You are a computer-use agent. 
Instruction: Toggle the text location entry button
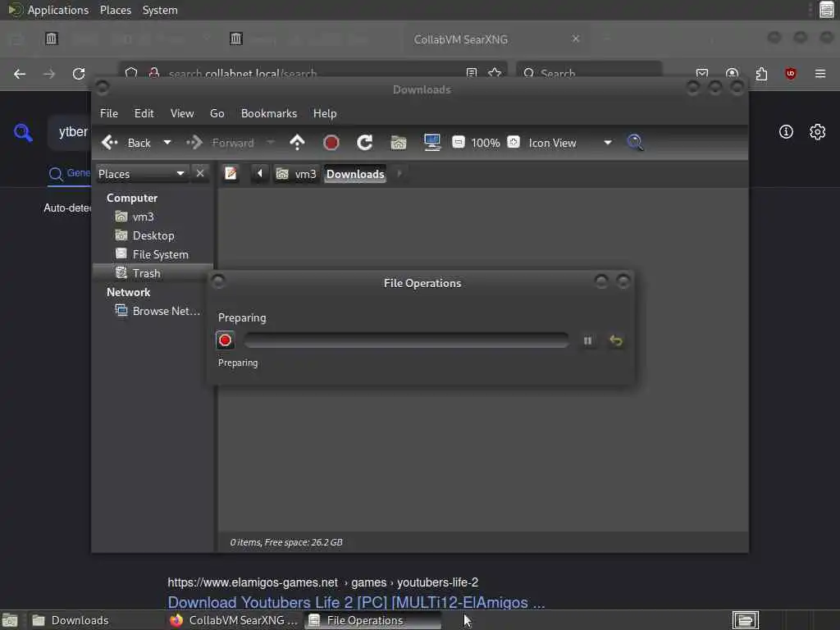coord(231,174)
